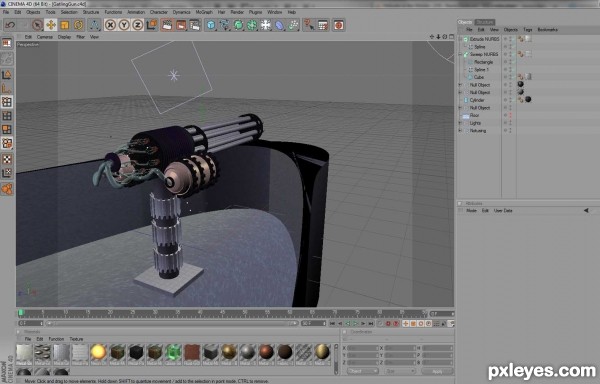The image size is (600, 384).
Task: Open the Size mode dropdown in Coordinates
Action: click(x=399, y=371)
